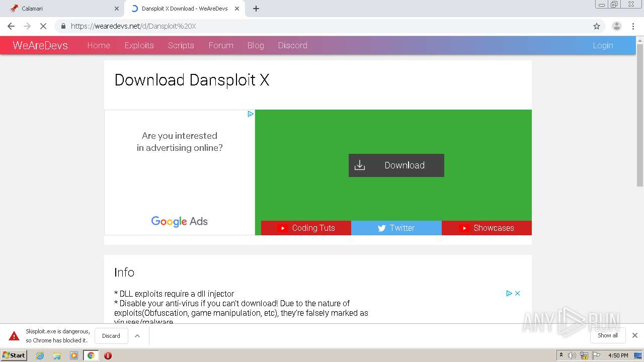The height and width of the screenshot is (362, 644).
Task: Close the lower ad with X icon
Action: [517, 293]
